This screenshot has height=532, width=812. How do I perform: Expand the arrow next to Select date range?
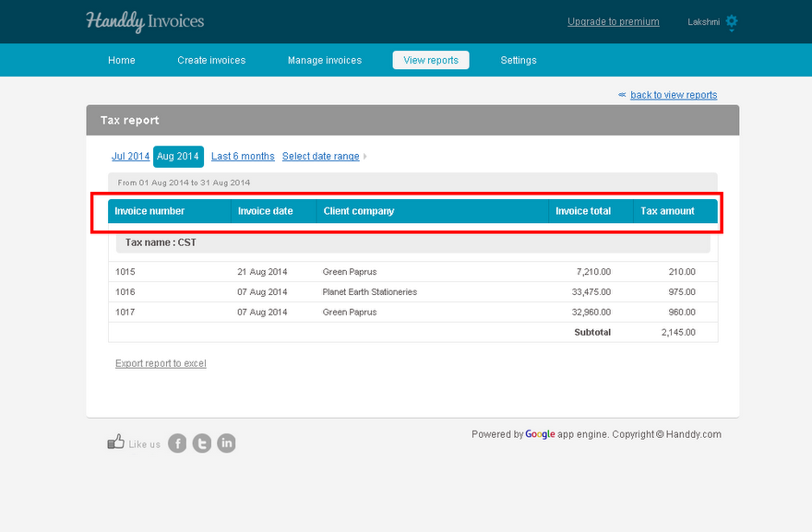(x=365, y=157)
